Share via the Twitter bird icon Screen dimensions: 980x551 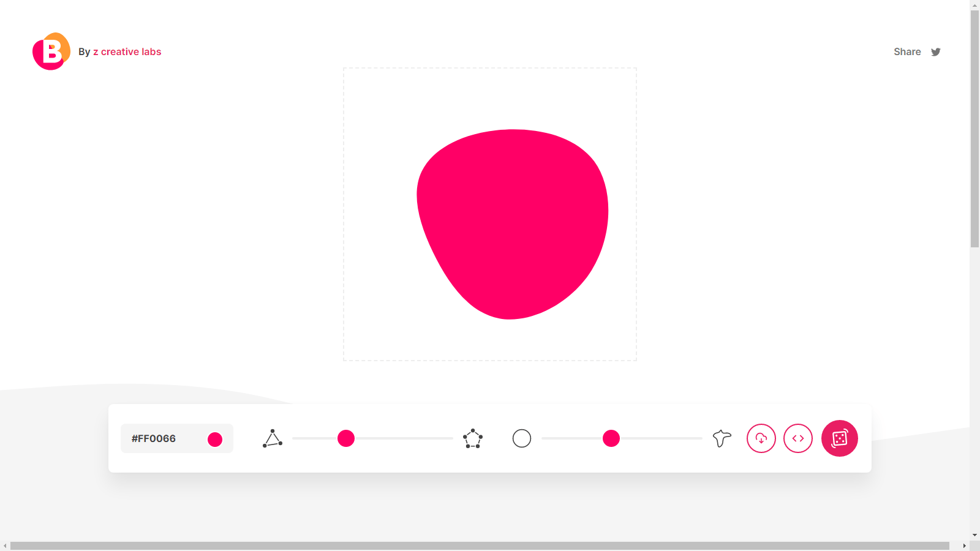coord(936,52)
